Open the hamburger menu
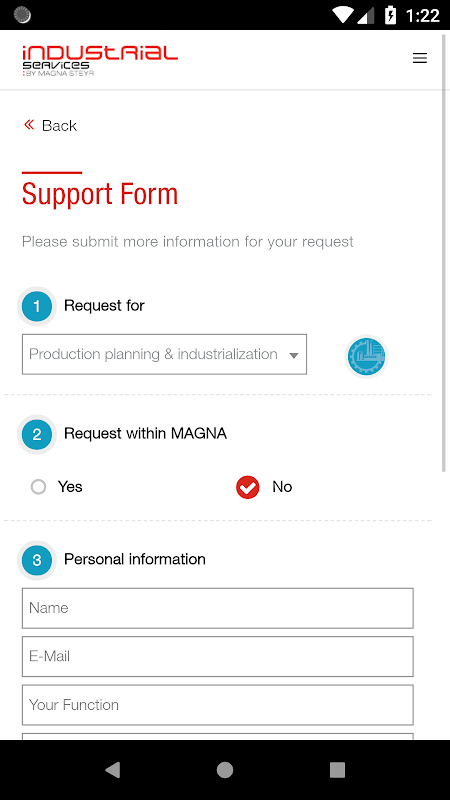The width and height of the screenshot is (450, 800). tap(419, 58)
